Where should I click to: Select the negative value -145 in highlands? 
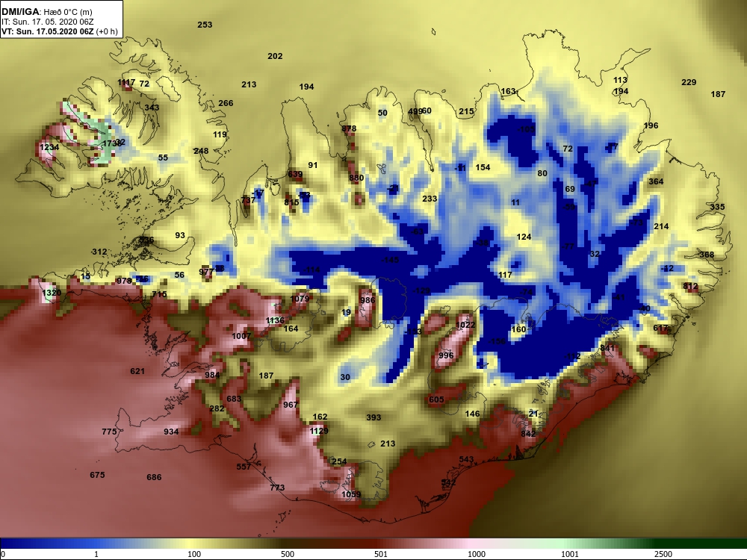(x=390, y=260)
